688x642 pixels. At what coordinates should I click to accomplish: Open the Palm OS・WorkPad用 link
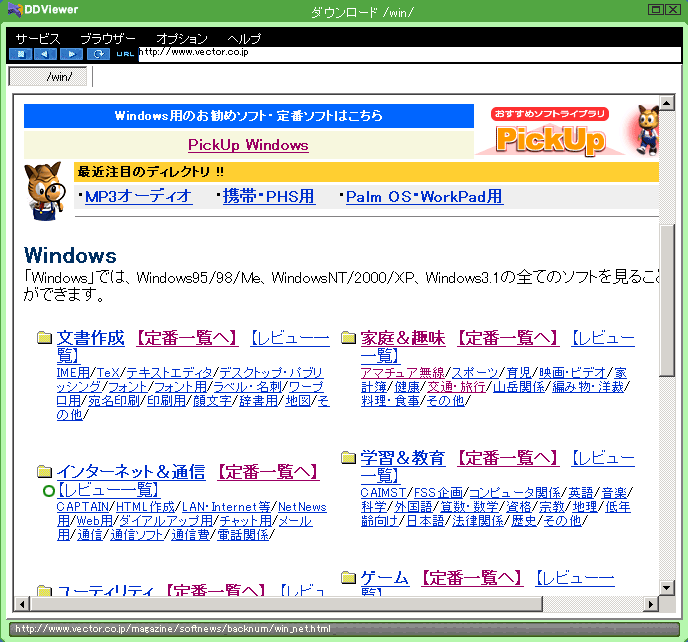[x=424, y=196]
